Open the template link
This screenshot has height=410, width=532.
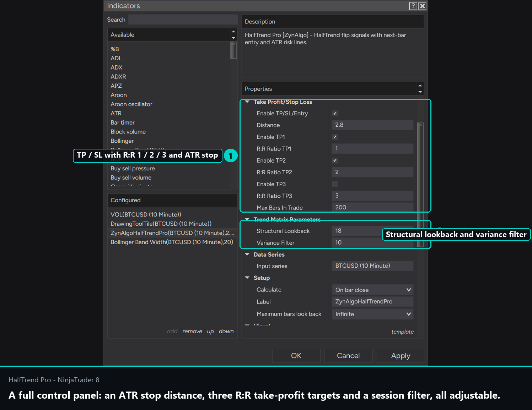tap(402, 332)
